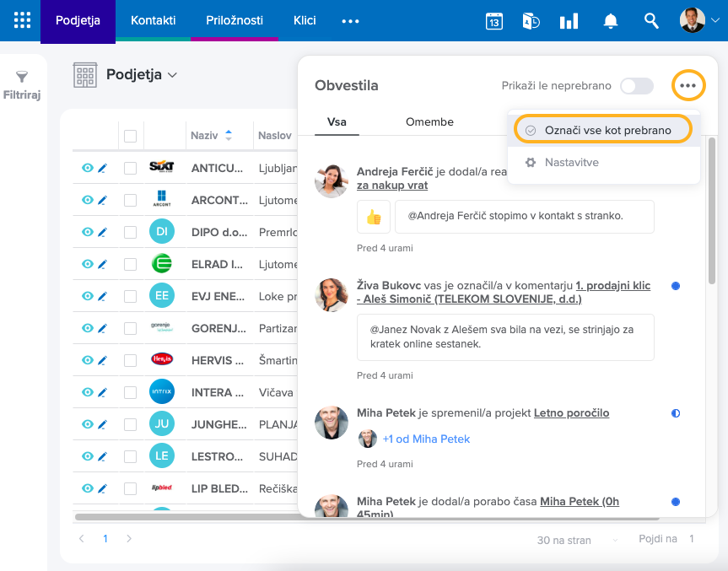Click the thumbs up reaction button
Screen dimensions: 728x571
coord(373,217)
